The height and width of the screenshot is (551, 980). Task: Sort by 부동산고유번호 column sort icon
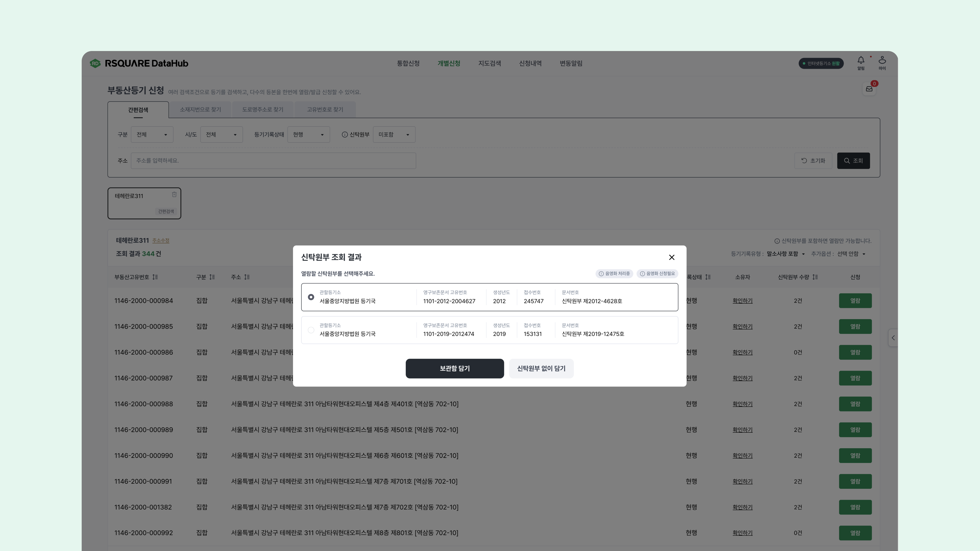point(155,277)
